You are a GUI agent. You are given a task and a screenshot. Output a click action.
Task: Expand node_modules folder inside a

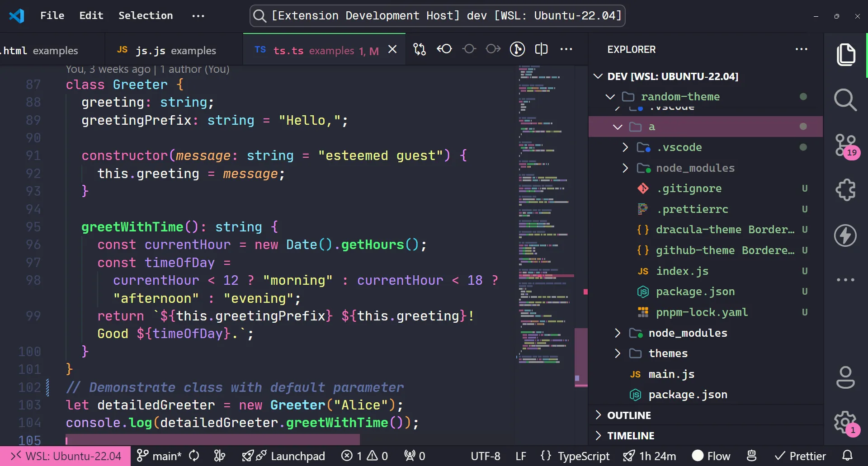(705, 168)
